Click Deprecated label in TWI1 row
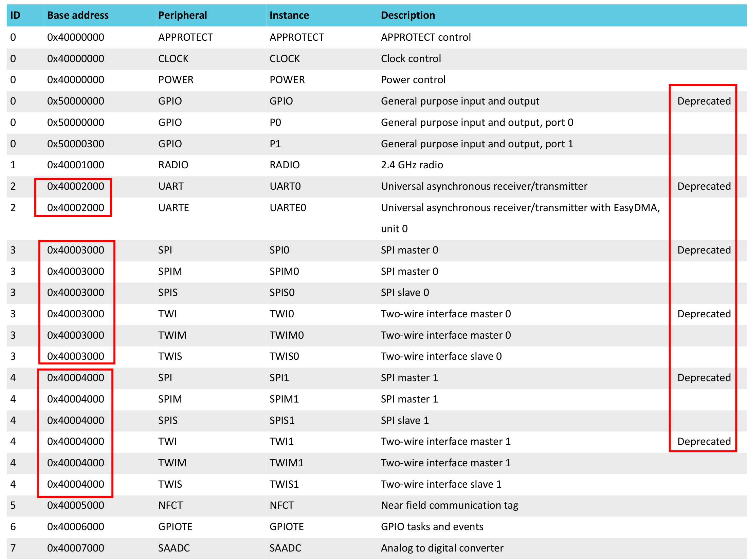 (704, 441)
